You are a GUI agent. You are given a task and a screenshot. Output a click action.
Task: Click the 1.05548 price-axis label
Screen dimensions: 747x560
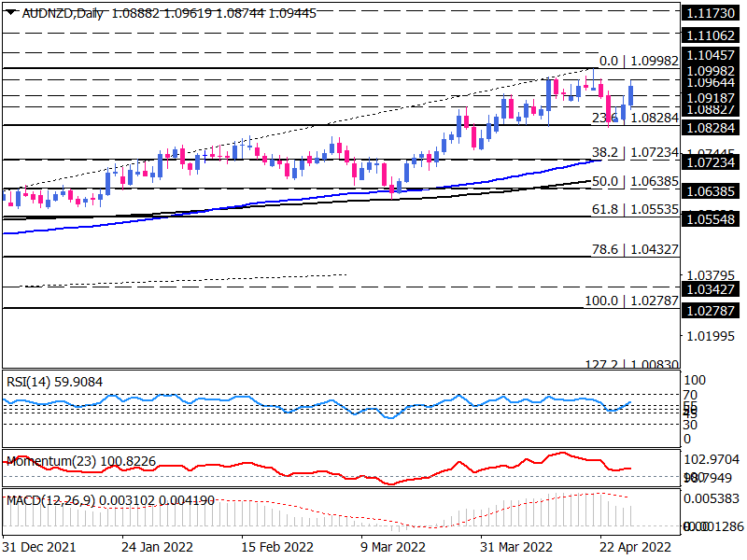pyautogui.click(x=711, y=219)
